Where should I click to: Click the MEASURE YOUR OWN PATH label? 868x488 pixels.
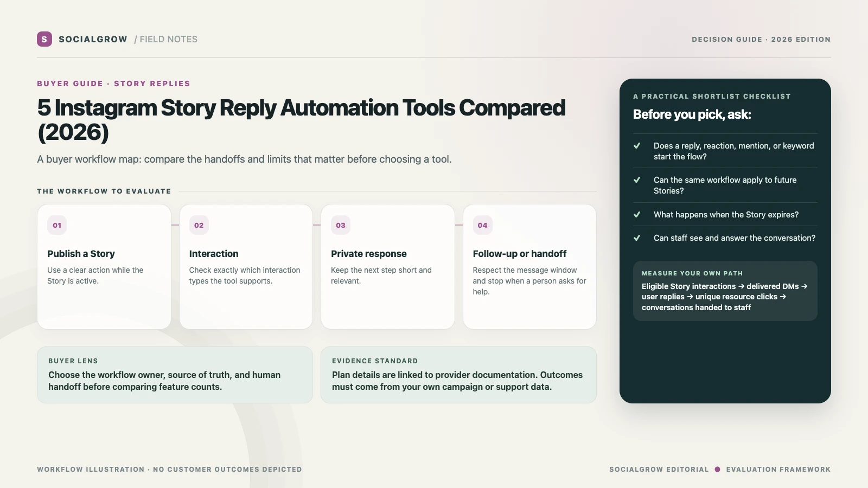pos(692,273)
